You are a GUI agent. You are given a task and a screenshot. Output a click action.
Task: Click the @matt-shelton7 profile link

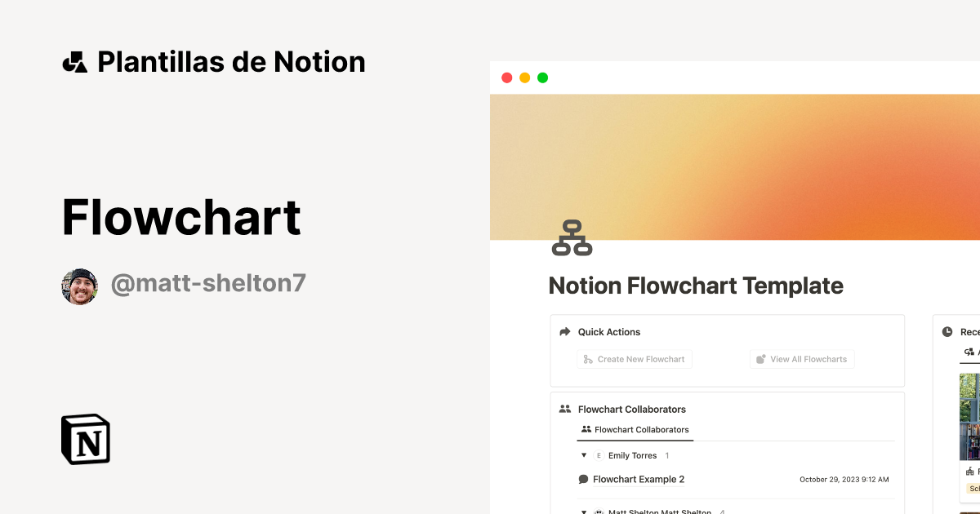208,282
